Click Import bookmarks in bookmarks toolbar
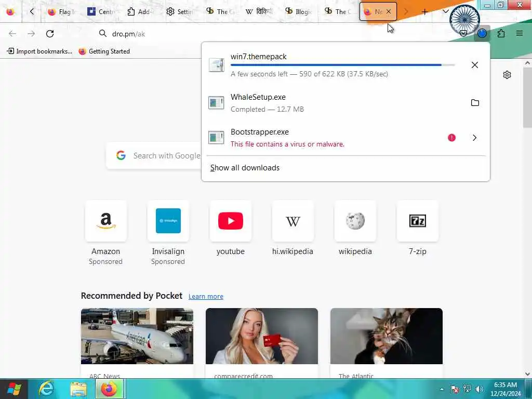This screenshot has height=399, width=532. 39,51
